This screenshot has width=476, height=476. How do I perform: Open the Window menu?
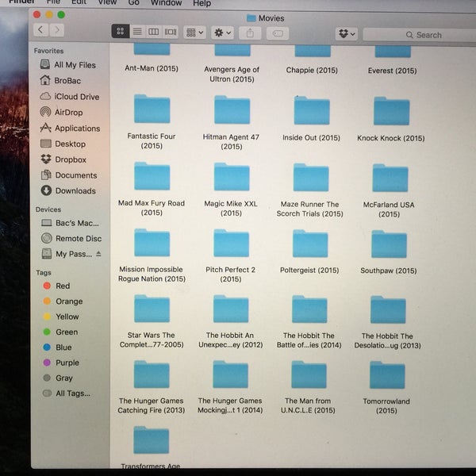[166, 3]
